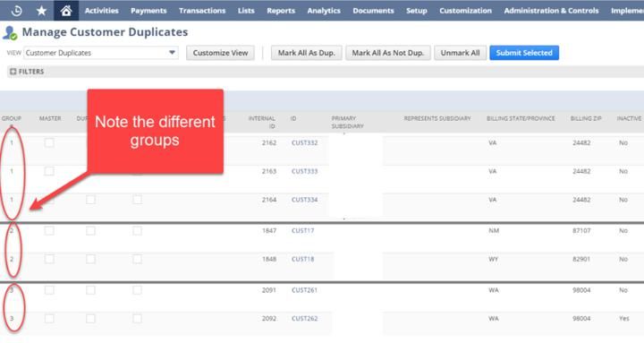644x343 pixels.
Task: Check Duplicate box for CUST18 row
Action: tap(90, 259)
